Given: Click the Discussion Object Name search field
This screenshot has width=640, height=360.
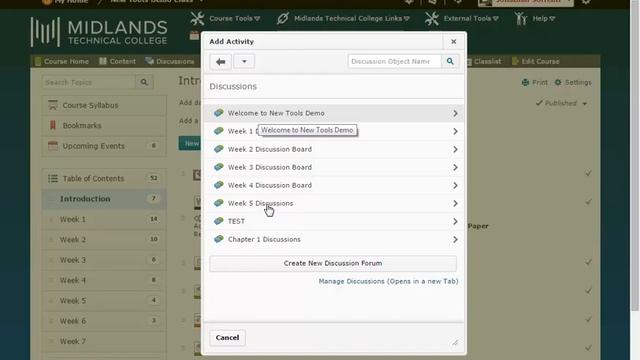Looking at the screenshot, I should point(394,62).
